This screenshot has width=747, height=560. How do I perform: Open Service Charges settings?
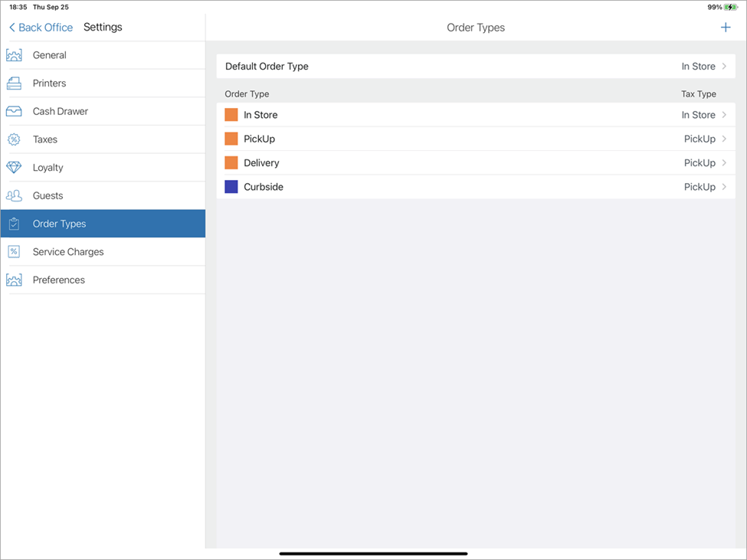click(x=103, y=252)
